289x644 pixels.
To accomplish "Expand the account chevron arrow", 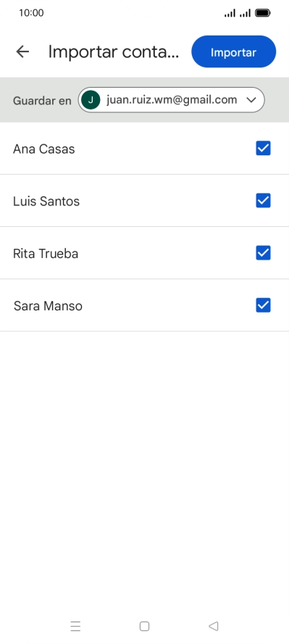I will (251, 100).
